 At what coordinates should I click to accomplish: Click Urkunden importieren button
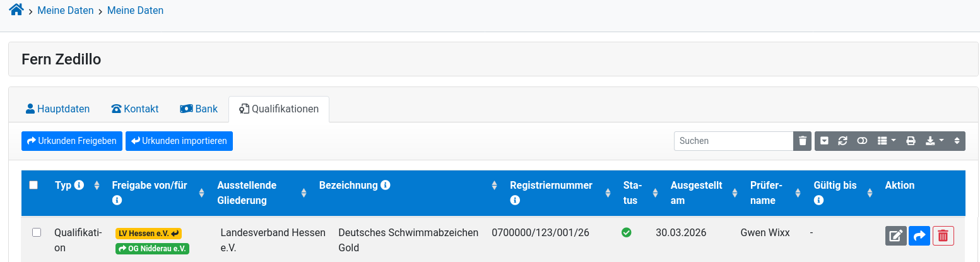pyautogui.click(x=179, y=141)
